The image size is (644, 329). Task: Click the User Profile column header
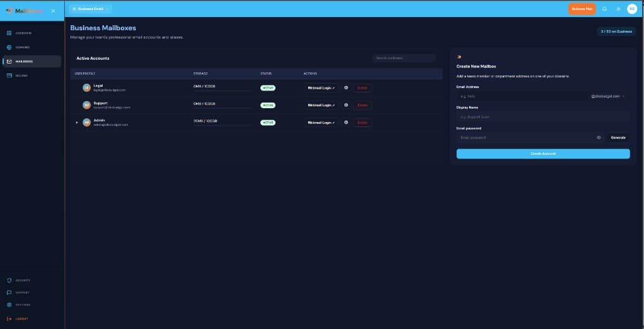[85, 74]
